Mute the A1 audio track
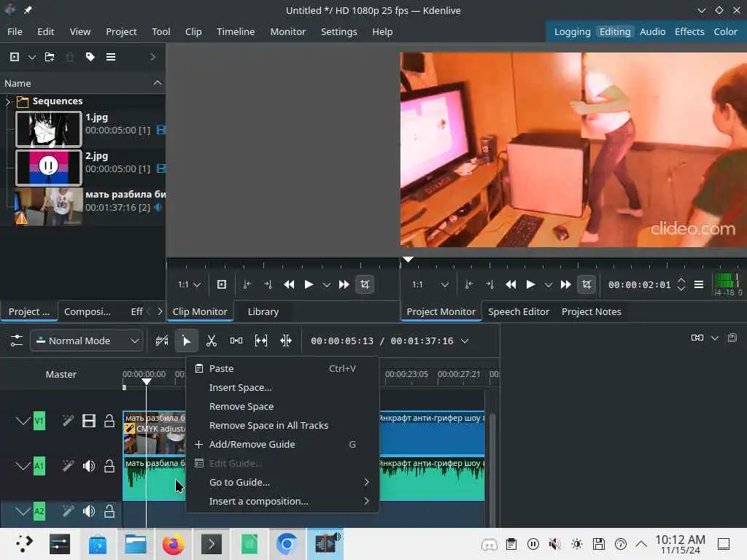This screenshot has width=747, height=560. coord(89,466)
